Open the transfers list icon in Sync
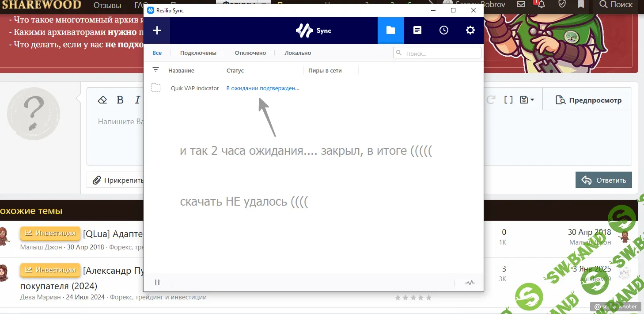 (417, 31)
